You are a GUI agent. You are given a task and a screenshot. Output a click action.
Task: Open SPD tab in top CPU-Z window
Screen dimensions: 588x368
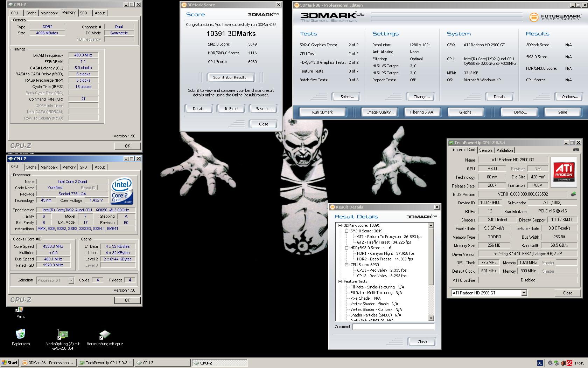click(x=83, y=13)
